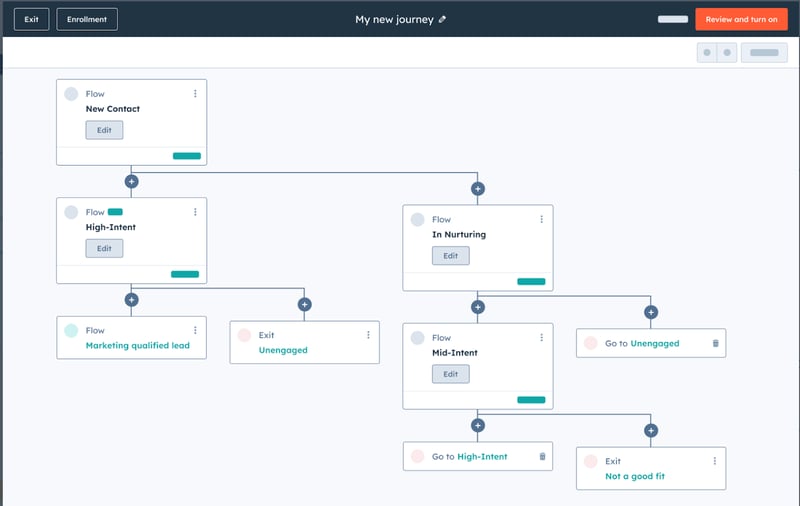Open the Enrollment settings
This screenshot has height=506, width=800.
click(x=87, y=19)
